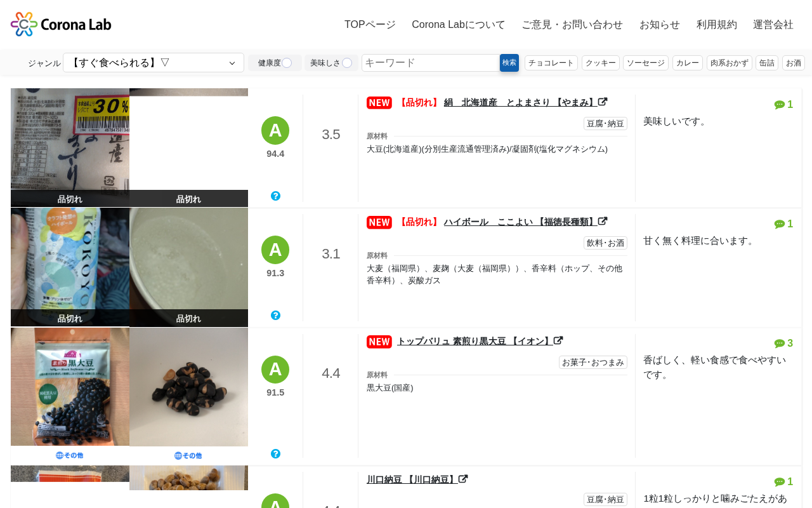This screenshot has height=508, width=812.
Task: Open 素煎り黒大豆 package photo
Action: pyautogui.click(x=70, y=387)
